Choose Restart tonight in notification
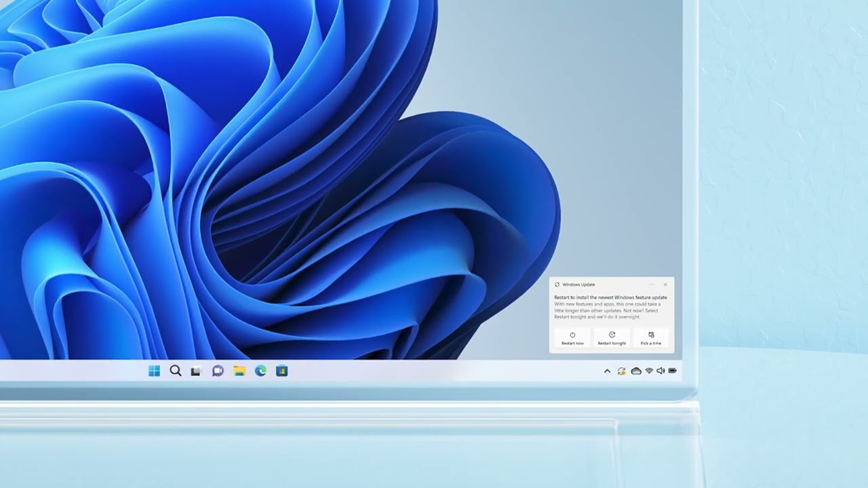The height and width of the screenshot is (488, 868). point(612,338)
